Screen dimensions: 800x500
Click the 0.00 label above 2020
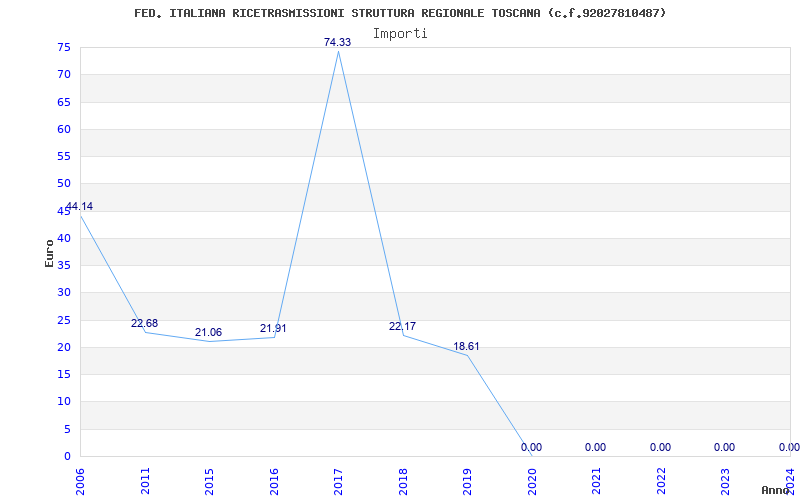531,447
